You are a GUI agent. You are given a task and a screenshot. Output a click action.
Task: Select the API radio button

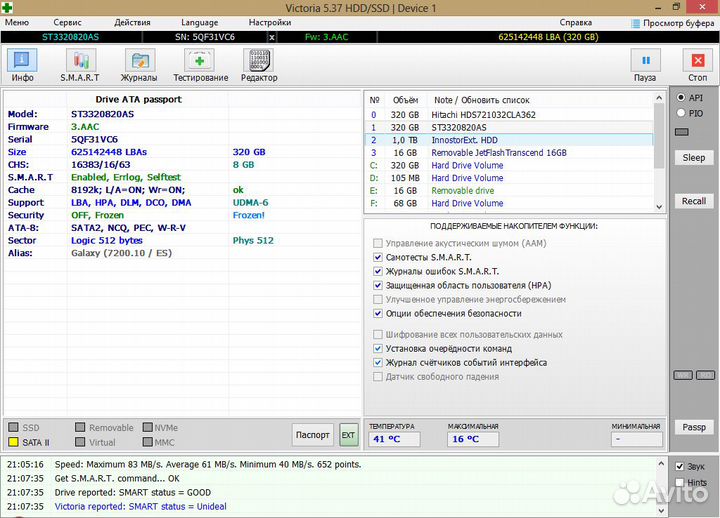(x=681, y=98)
